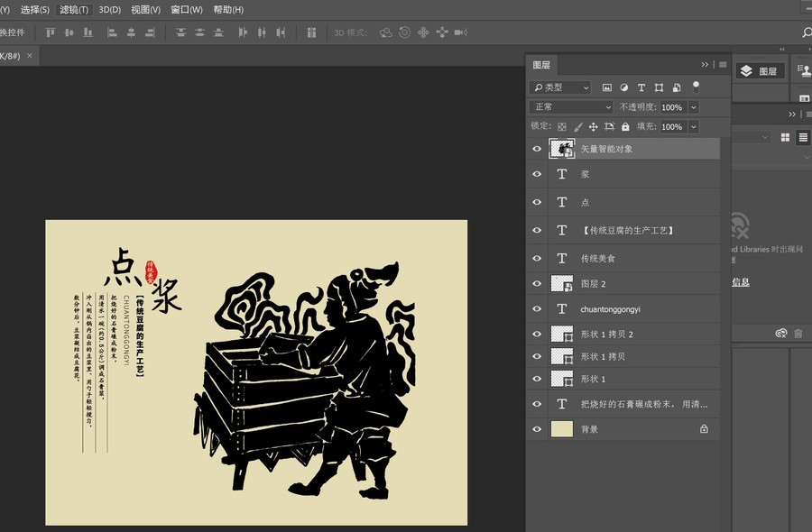Filter layers by smart objects icon
812x532 pixels.
(677, 87)
